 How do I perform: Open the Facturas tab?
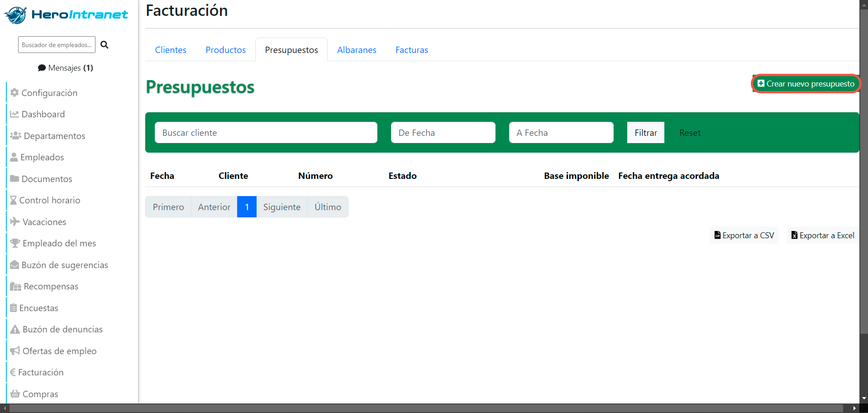412,50
